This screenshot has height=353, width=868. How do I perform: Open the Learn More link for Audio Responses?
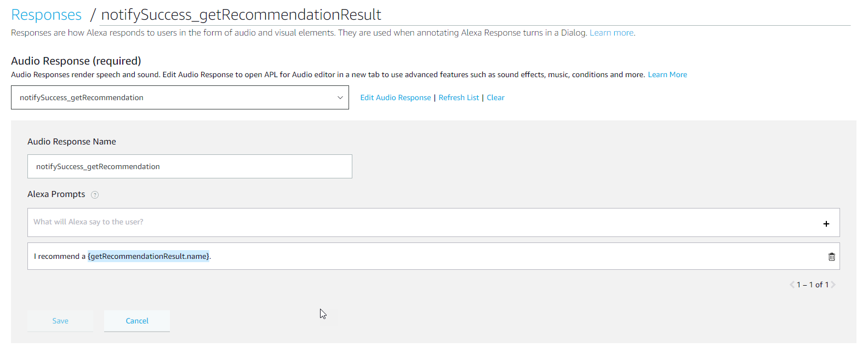[x=667, y=75]
